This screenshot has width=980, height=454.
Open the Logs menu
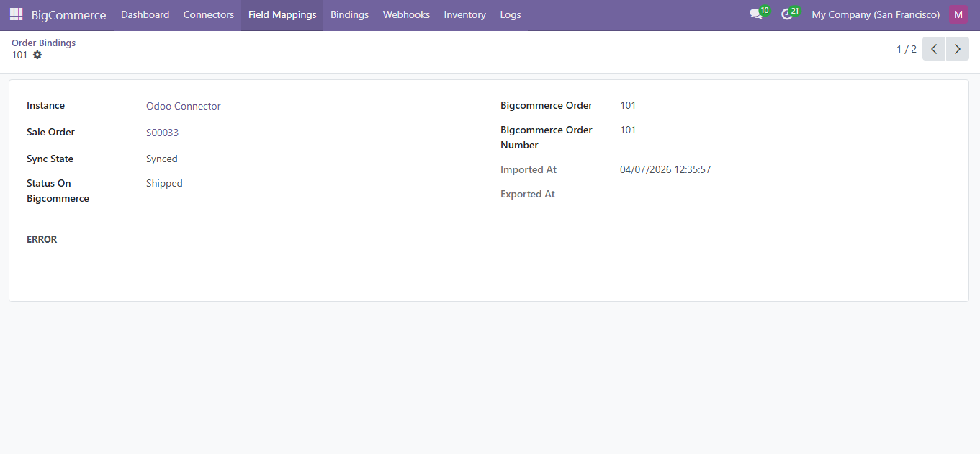pos(511,14)
